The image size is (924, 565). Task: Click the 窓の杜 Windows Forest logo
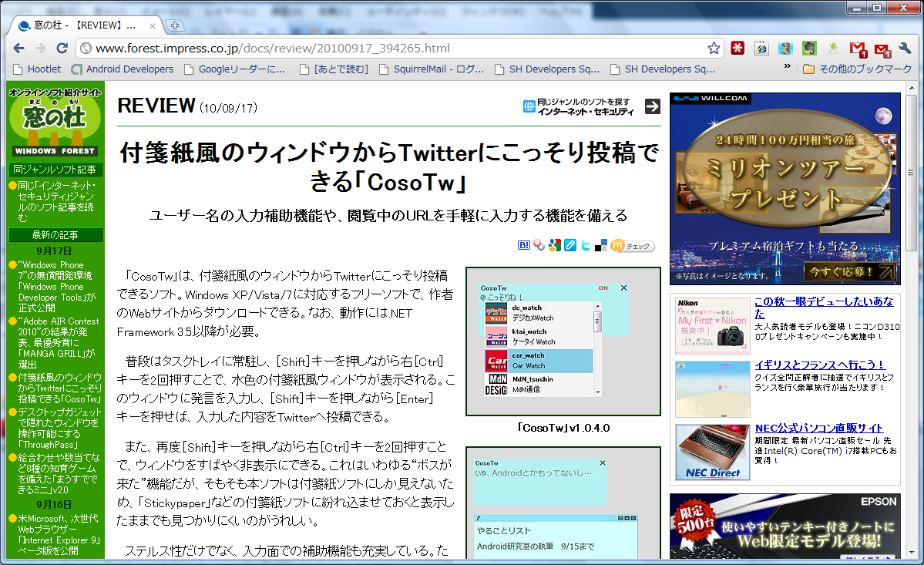55,121
